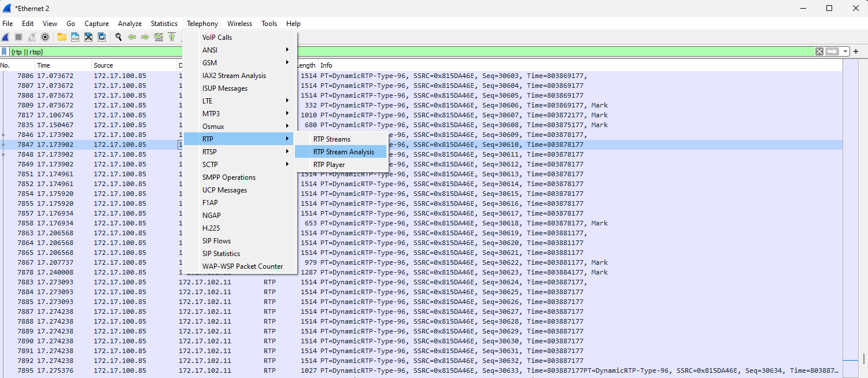The width and height of the screenshot is (868, 378).
Task: Open a capture file via folder icon
Action: 61,37
